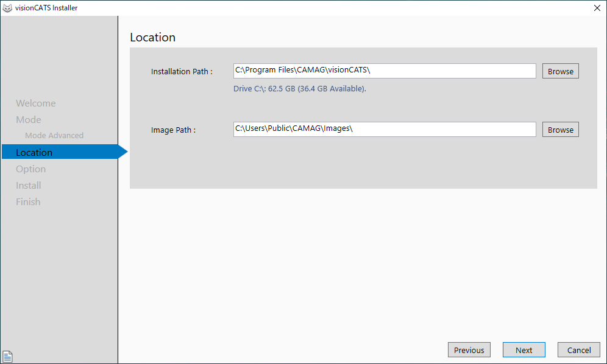
Task: Click the Drive C: available space text
Action: 300,89
